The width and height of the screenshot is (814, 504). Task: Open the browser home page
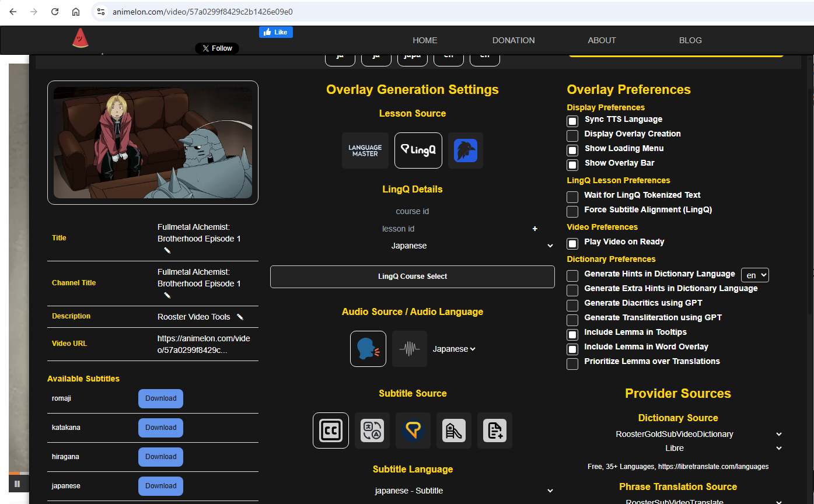76,12
